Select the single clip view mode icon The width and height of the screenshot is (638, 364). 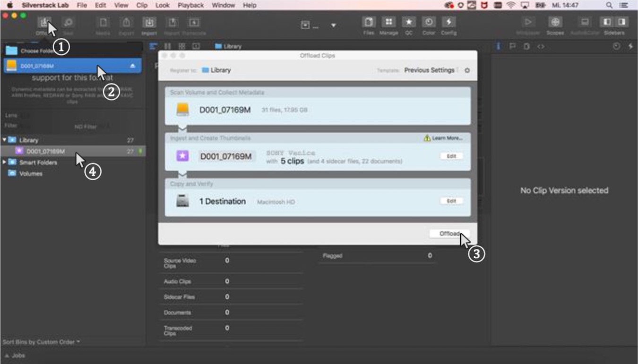click(196, 46)
